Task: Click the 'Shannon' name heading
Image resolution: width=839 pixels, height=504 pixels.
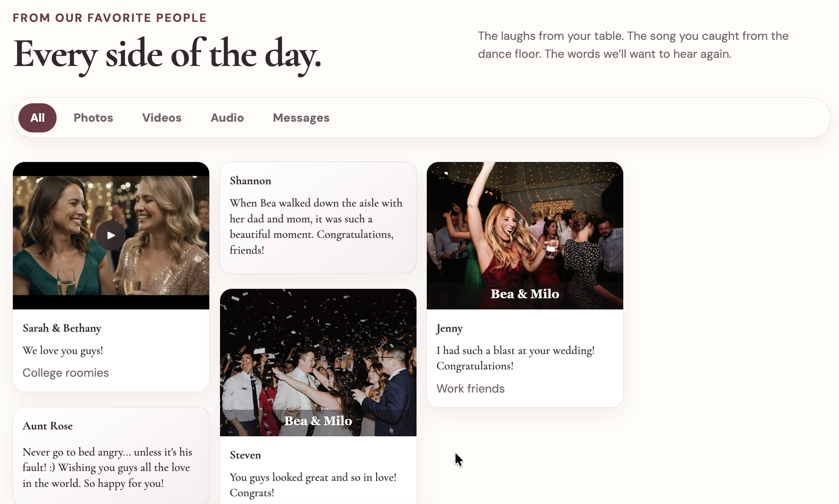Action: pyautogui.click(x=250, y=181)
